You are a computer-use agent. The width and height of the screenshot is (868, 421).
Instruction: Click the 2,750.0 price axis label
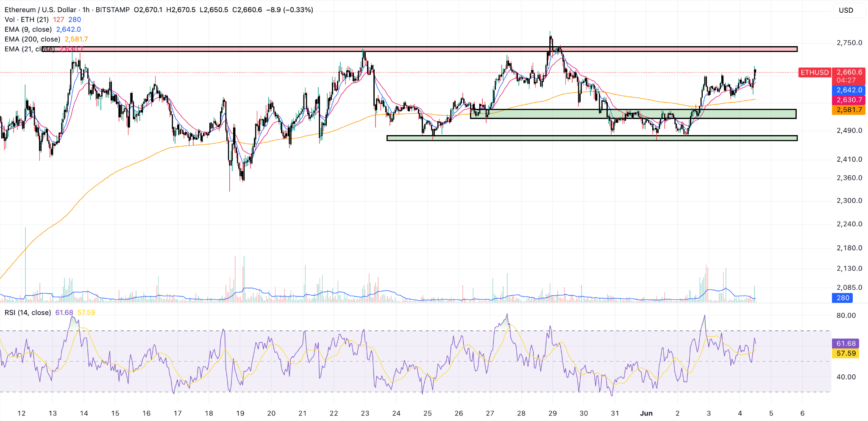coord(849,43)
